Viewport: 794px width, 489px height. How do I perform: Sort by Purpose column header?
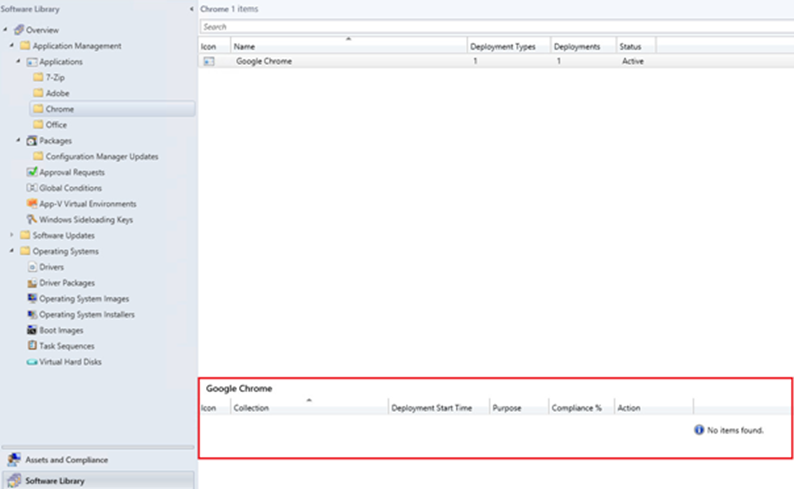(x=520, y=408)
